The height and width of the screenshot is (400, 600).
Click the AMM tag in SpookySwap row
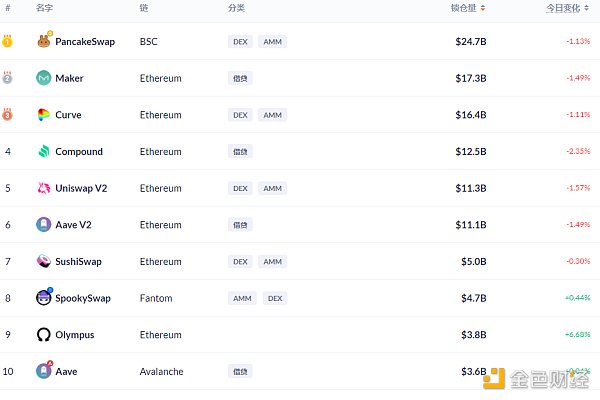(242, 298)
